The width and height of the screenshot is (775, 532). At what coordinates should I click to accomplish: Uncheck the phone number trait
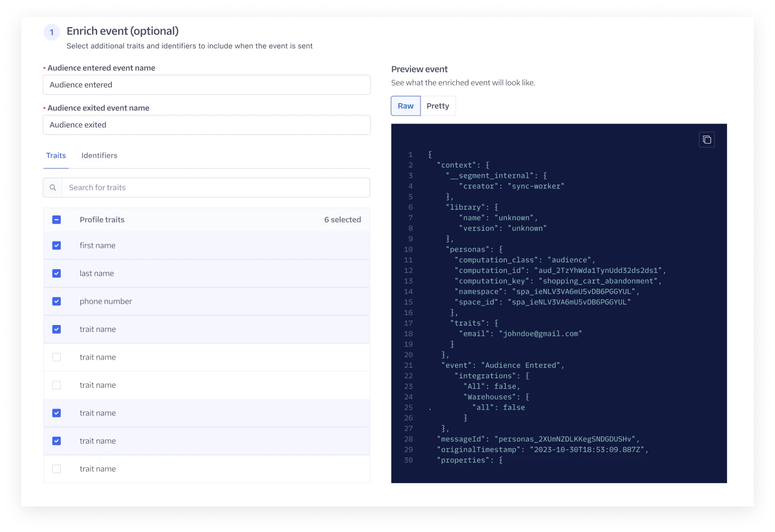(56, 302)
